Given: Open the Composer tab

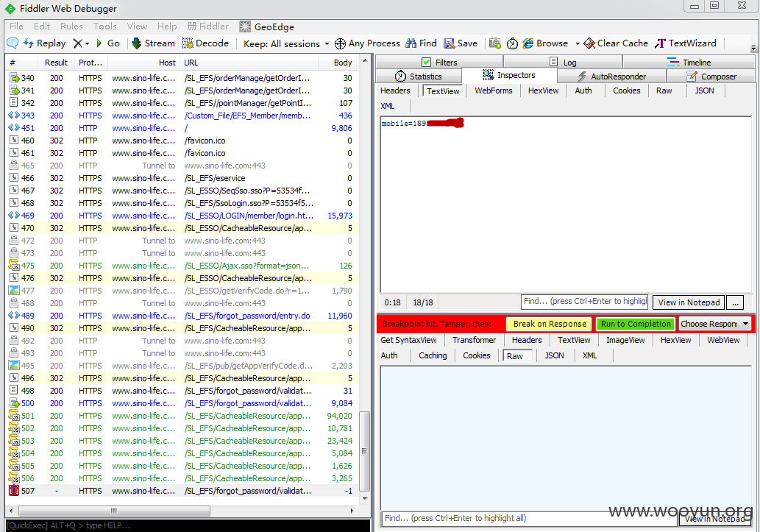Looking at the screenshot, I should 711,76.
